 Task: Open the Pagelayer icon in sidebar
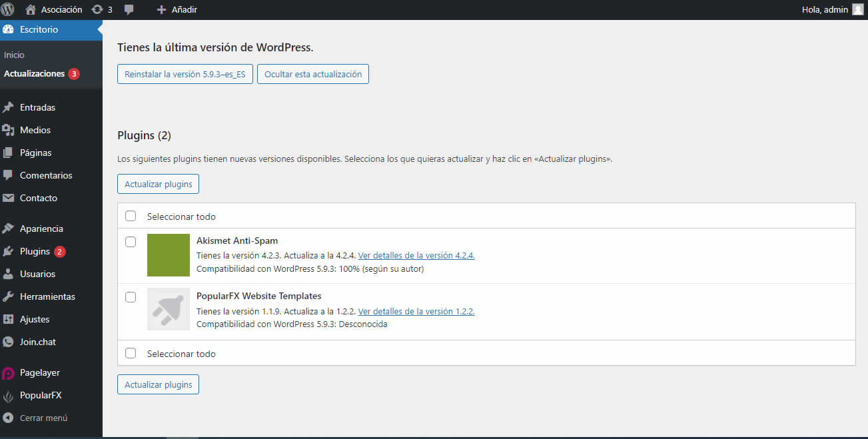[8, 372]
